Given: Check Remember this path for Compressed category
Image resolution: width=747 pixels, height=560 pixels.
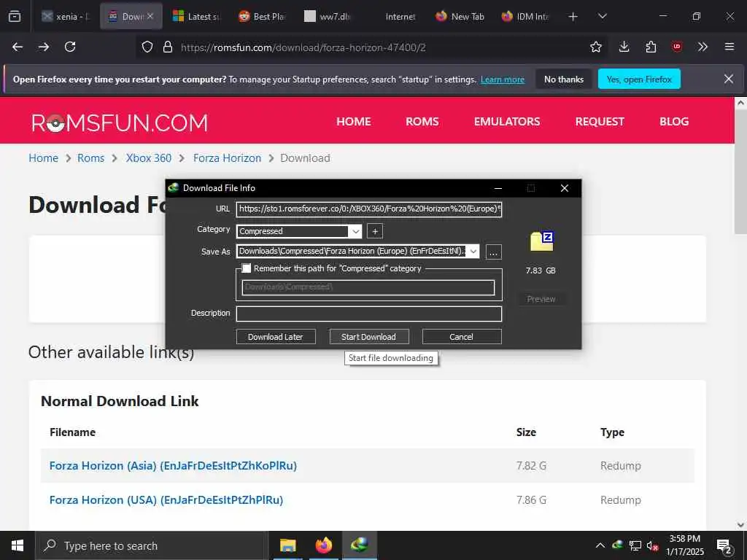Looking at the screenshot, I should point(247,268).
